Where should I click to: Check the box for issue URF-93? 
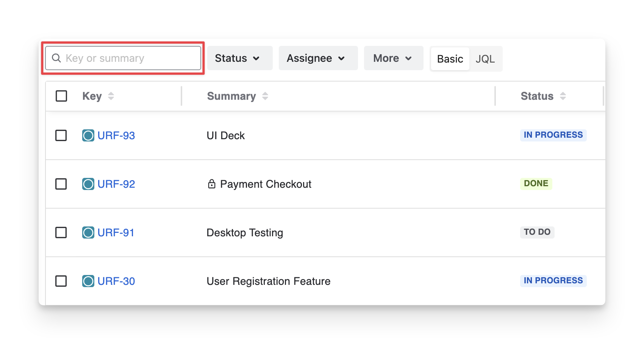coord(61,135)
